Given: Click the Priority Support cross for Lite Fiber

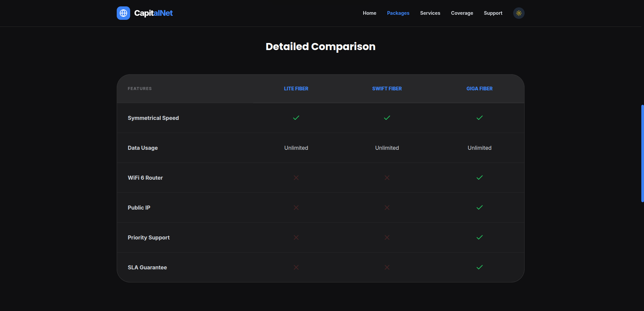Looking at the screenshot, I should [x=296, y=237].
